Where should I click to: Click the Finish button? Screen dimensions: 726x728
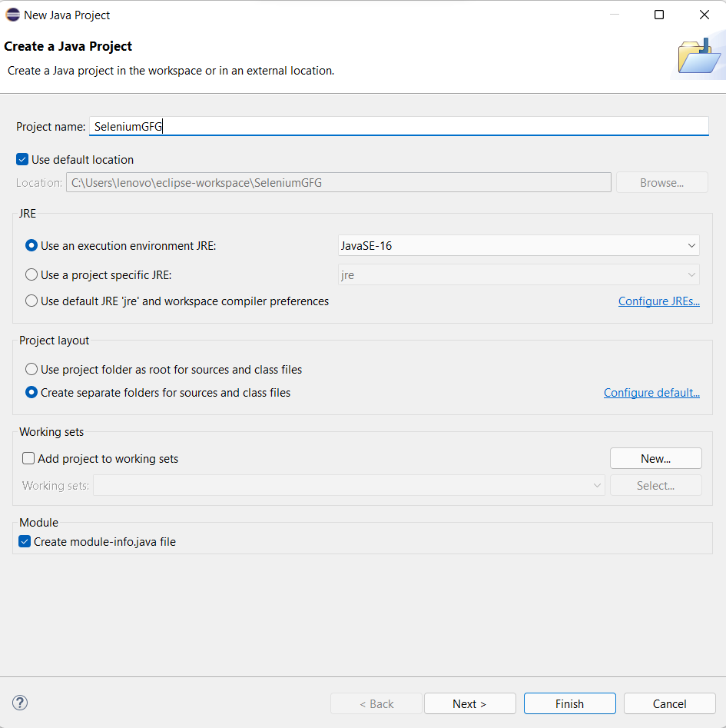click(569, 703)
